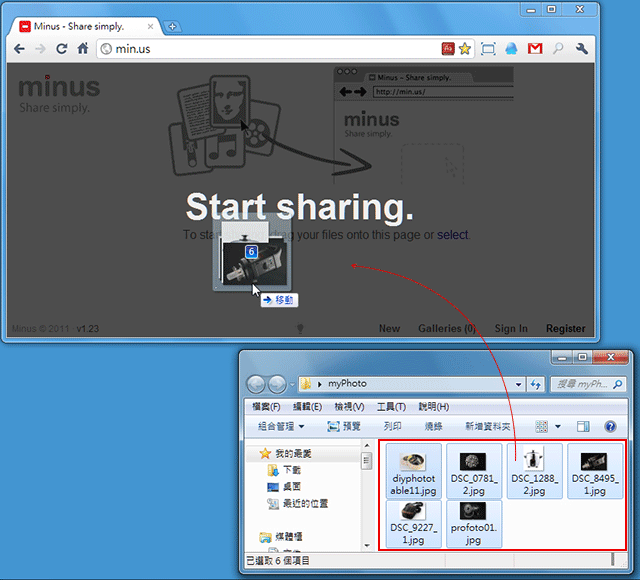Toggle Explorer preview pane icon
This screenshot has height=580, width=640.
click(583, 427)
